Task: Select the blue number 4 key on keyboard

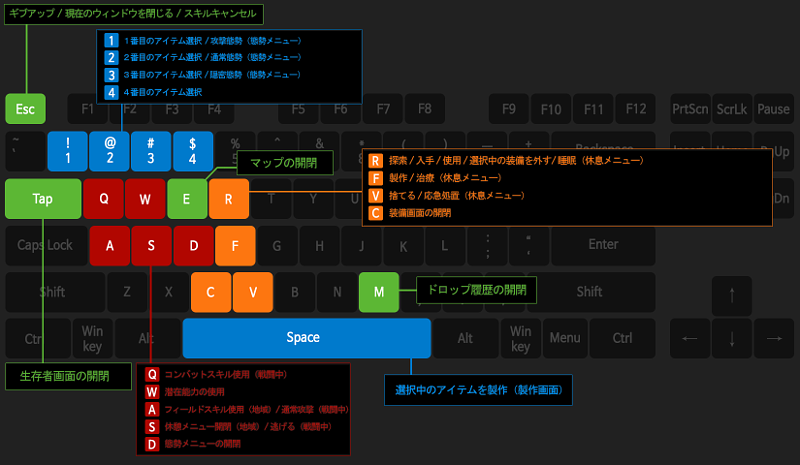Action: (x=193, y=151)
